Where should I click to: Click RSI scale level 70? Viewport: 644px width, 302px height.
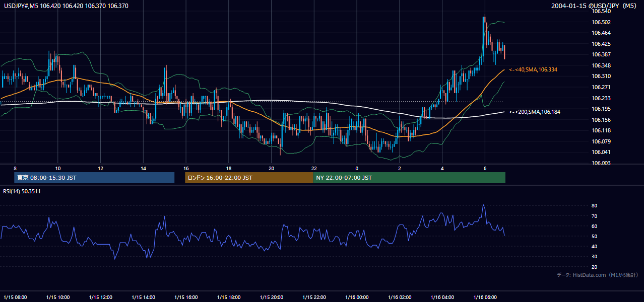pos(594,216)
